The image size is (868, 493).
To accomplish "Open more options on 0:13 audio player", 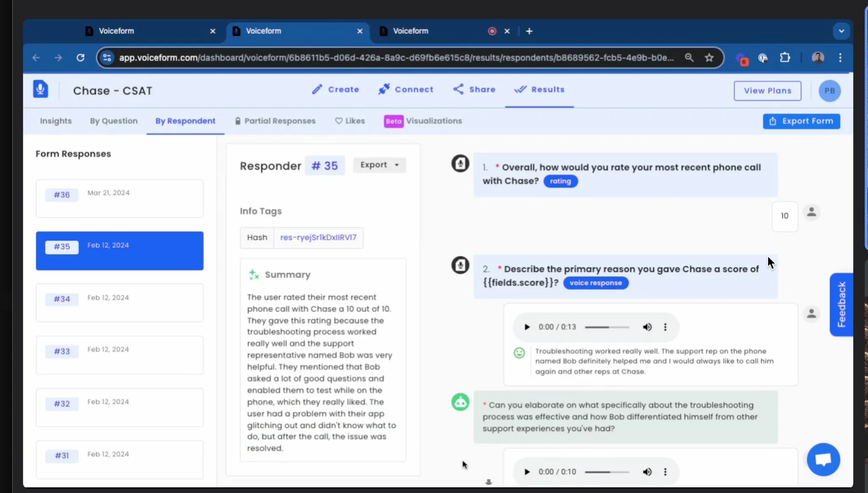I will pyautogui.click(x=665, y=327).
